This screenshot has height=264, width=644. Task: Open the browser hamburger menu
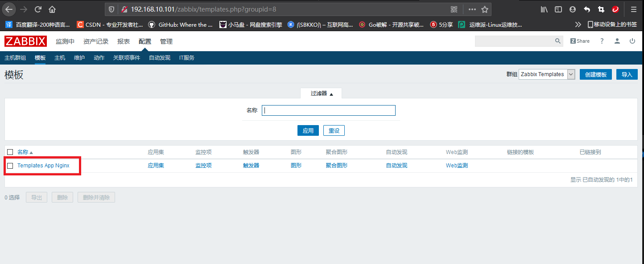[633, 9]
